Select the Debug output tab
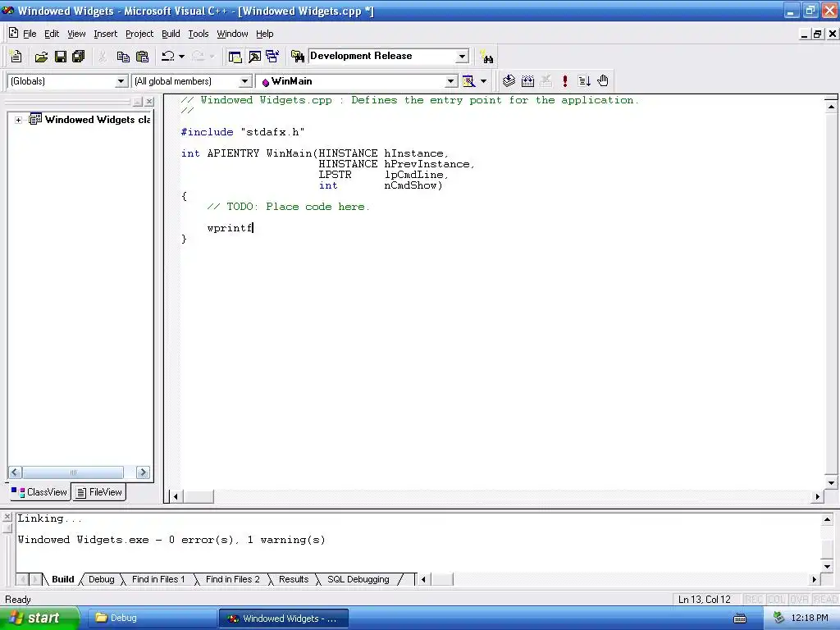The width and height of the screenshot is (840, 630). tap(101, 579)
